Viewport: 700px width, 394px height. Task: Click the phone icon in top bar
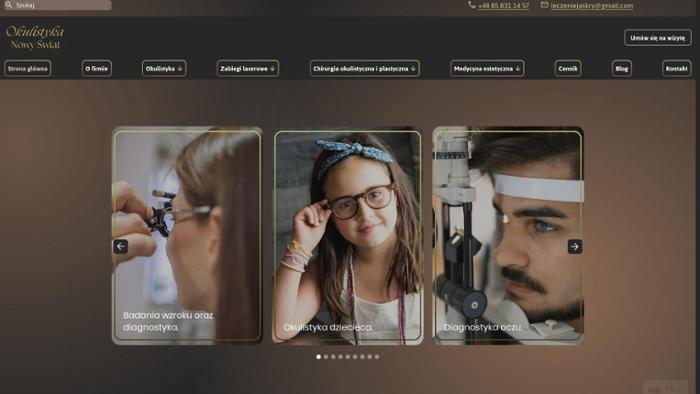click(x=471, y=5)
